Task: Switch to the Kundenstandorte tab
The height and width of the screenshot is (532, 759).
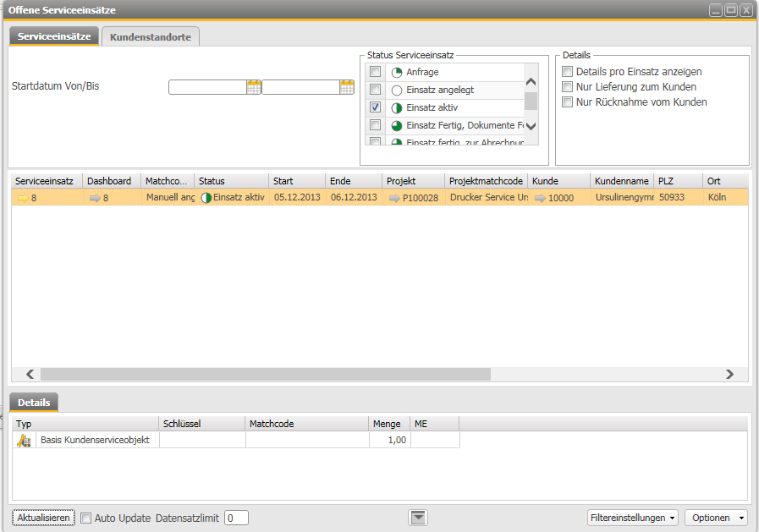Action: [x=150, y=36]
